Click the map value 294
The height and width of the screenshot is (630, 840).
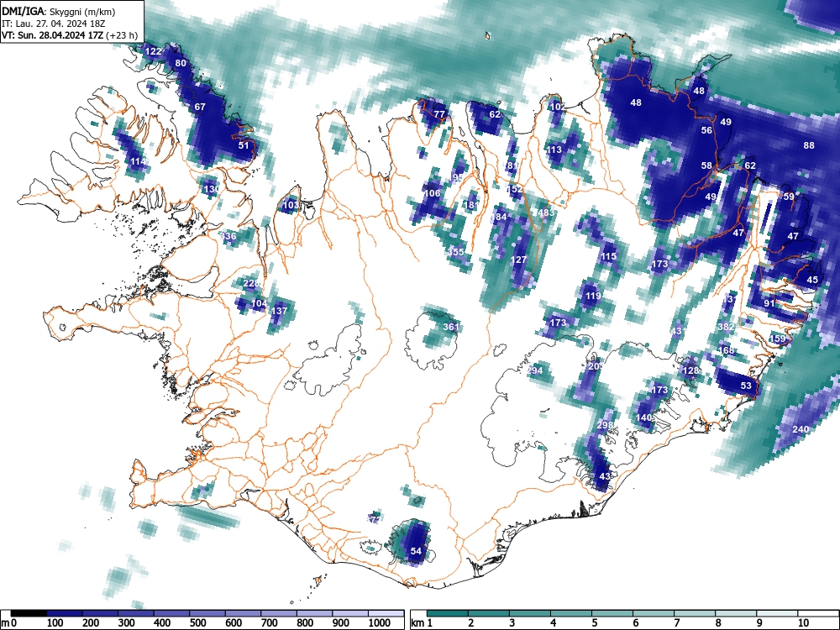tap(534, 370)
